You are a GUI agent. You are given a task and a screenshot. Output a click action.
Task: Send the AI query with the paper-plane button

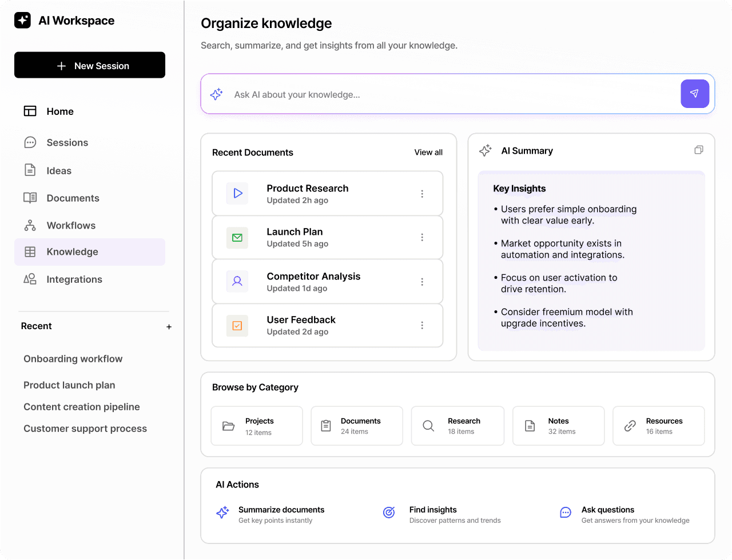[695, 94]
